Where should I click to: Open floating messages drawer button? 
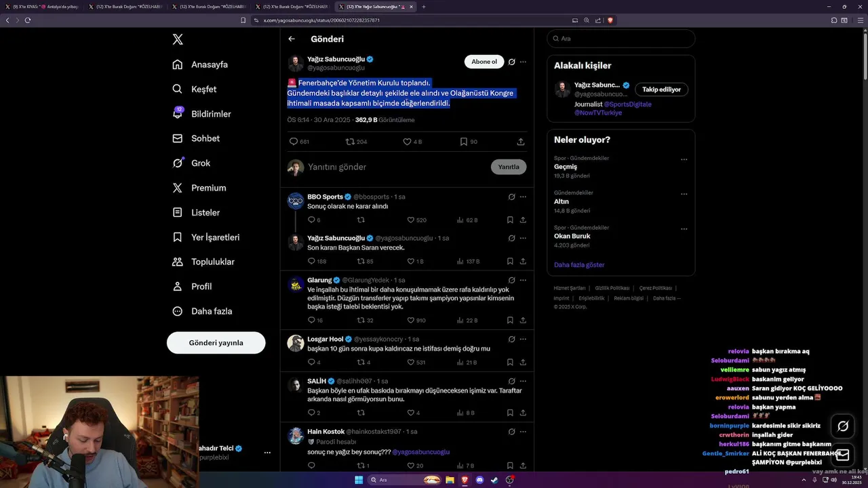843,455
